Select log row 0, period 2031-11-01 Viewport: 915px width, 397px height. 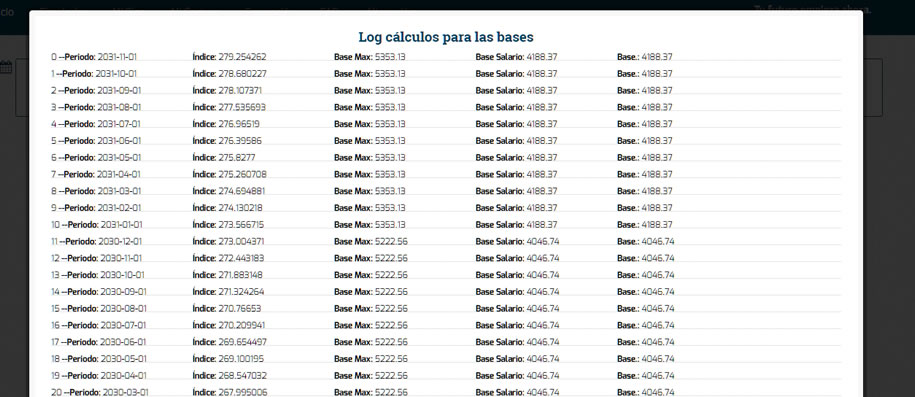pos(446,57)
